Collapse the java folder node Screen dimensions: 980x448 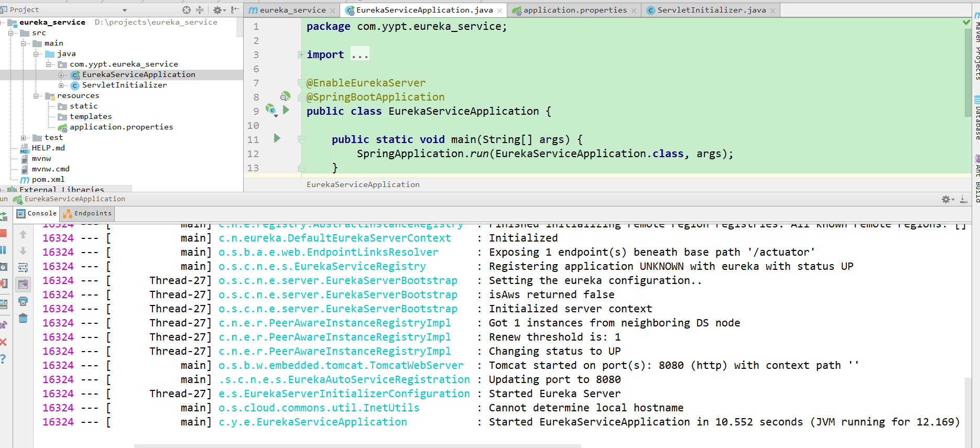36,54
